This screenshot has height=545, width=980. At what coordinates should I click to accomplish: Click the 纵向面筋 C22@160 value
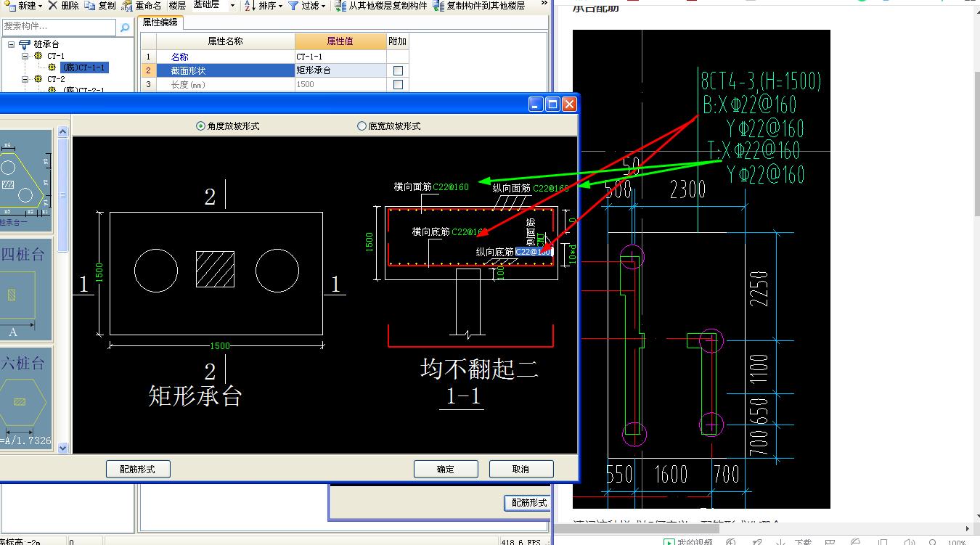[x=550, y=189]
